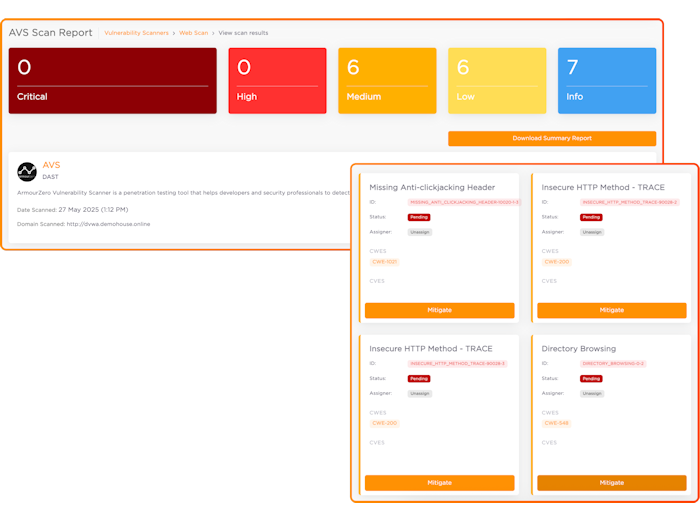Click Unassign on the Directory Browsing card
Viewport: 700px width, 526px height.
click(592, 393)
